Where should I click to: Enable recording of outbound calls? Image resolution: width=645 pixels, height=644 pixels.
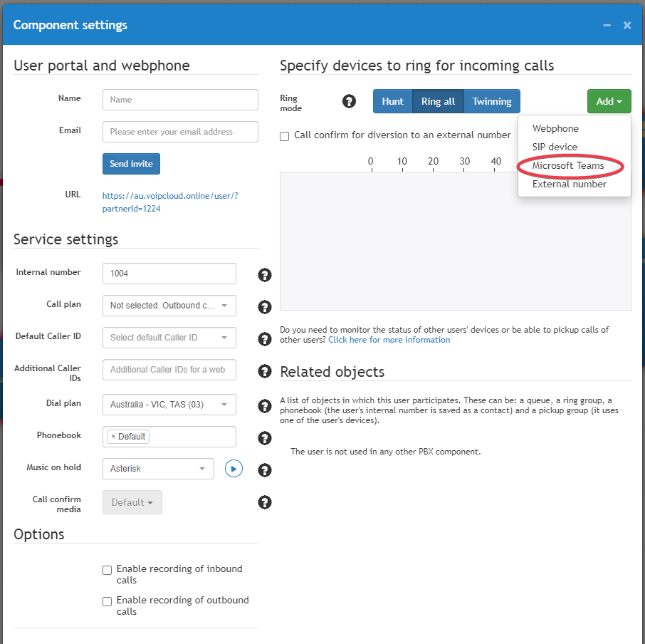click(x=107, y=601)
